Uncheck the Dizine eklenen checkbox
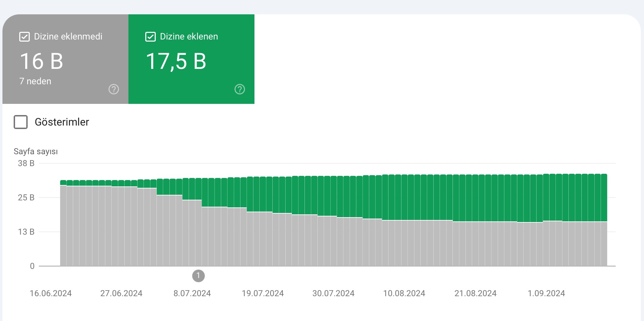The height and width of the screenshot is (321, 644). (x=150, y=36)
